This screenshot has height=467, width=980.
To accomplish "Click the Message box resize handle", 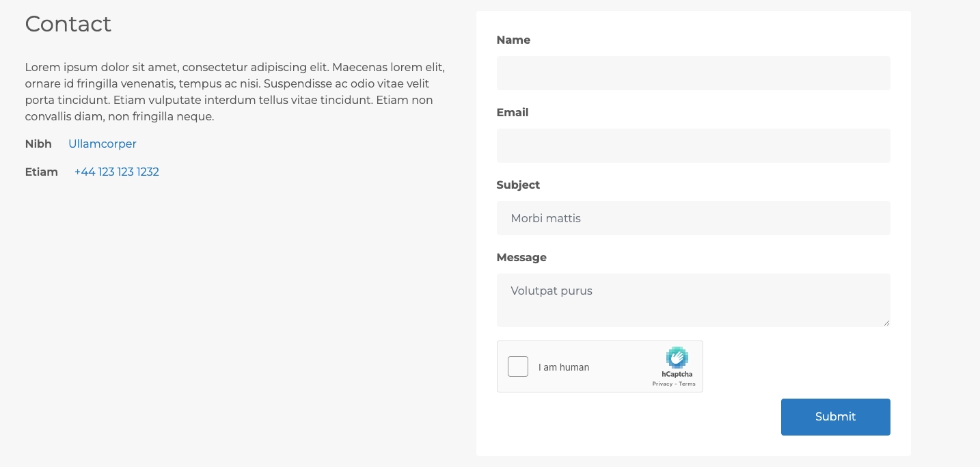I will (x=886, y=323).
